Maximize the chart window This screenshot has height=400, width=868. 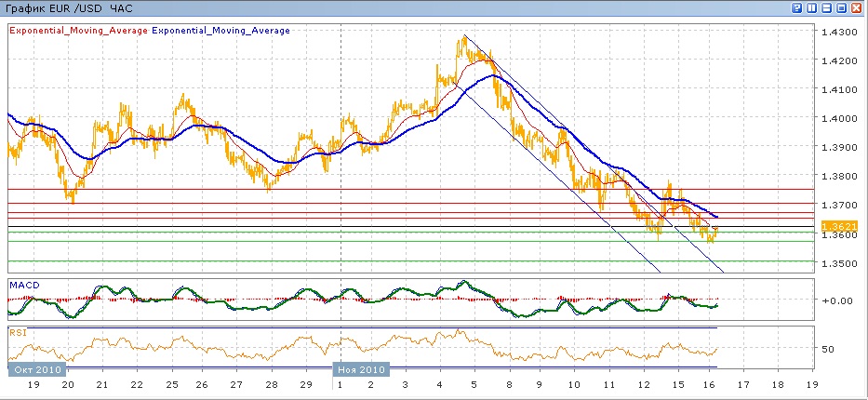coord(842,7)
